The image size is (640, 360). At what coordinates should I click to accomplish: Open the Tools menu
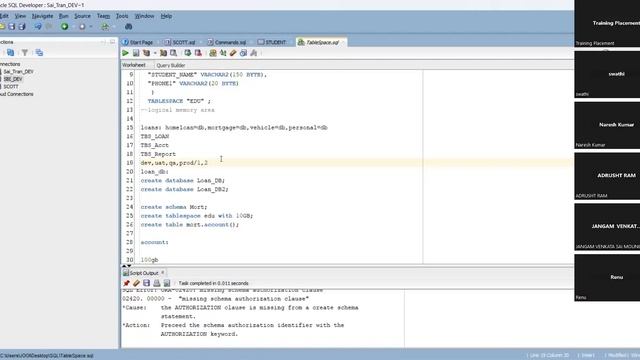point(122,16)
